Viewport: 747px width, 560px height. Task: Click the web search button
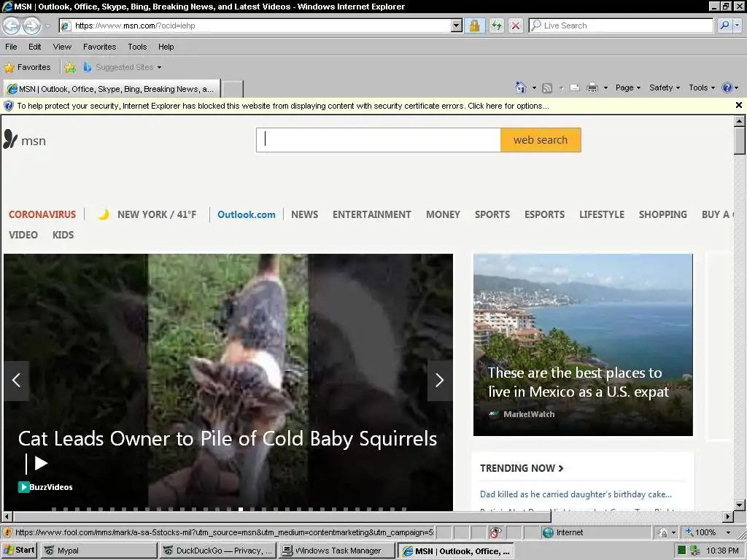541,140
